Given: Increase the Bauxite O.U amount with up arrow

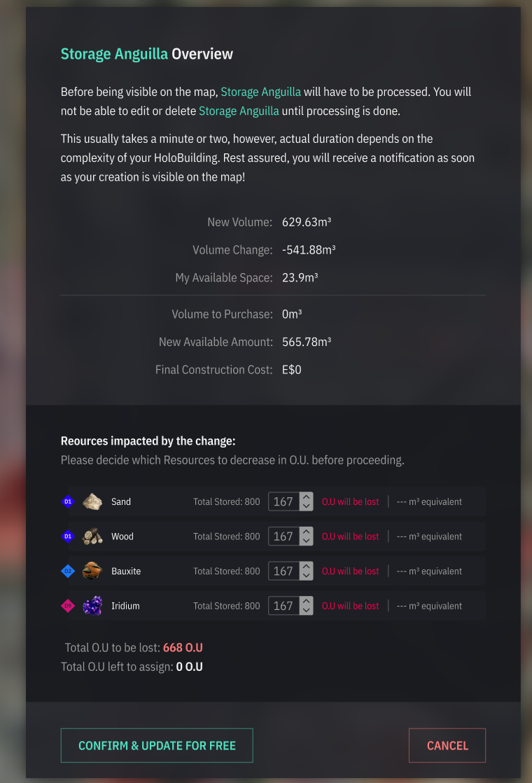Looking at the screenshot, I should click(306, 567).
